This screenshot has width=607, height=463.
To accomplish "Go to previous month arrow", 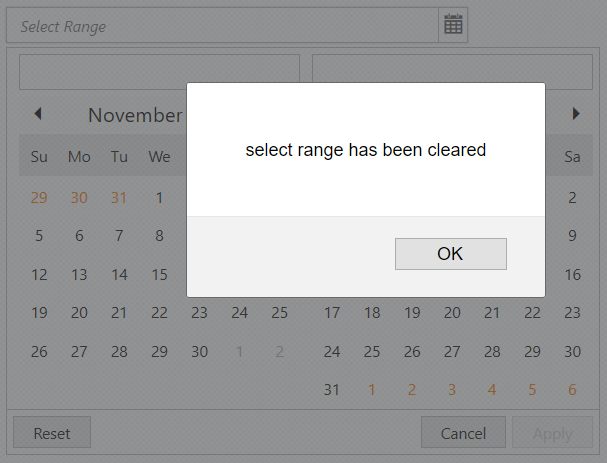I will tap(38, 114).
